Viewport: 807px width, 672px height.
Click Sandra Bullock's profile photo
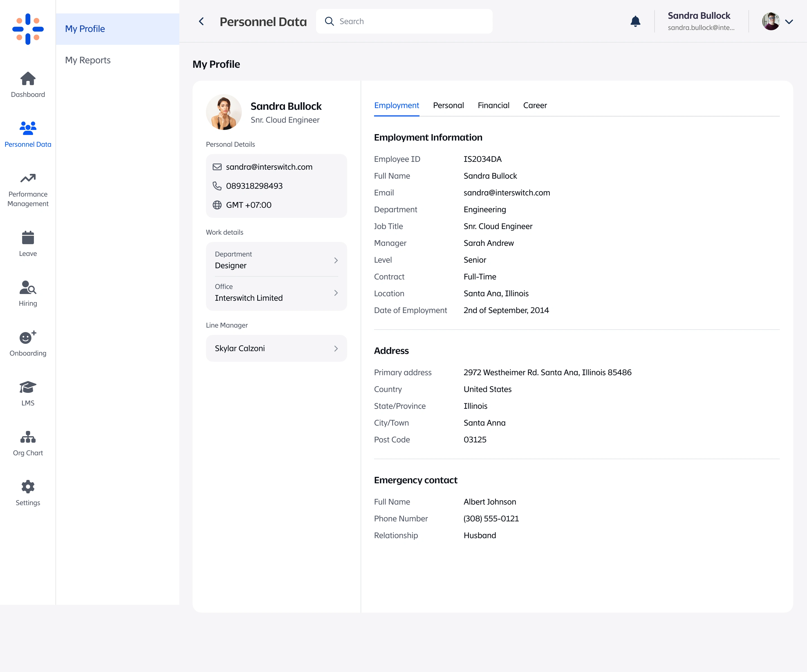click(224, 112)
